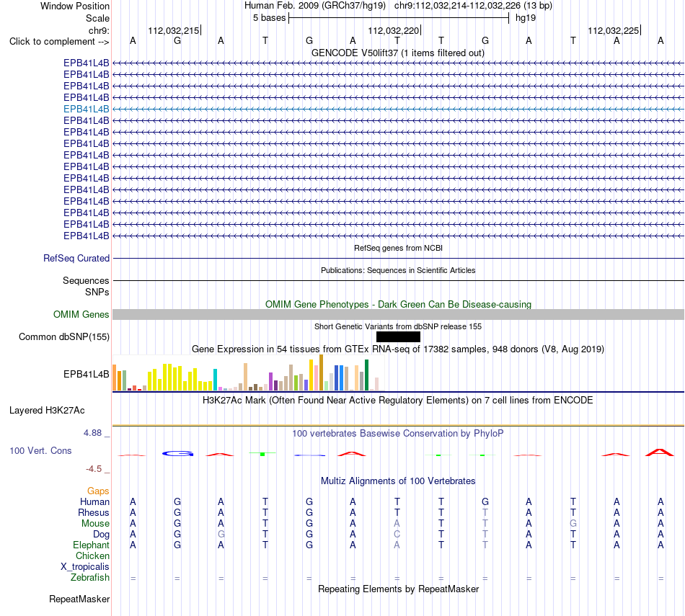Click 'Multiz Alignments of 100 Vertebrates' title

pos(398,481)
